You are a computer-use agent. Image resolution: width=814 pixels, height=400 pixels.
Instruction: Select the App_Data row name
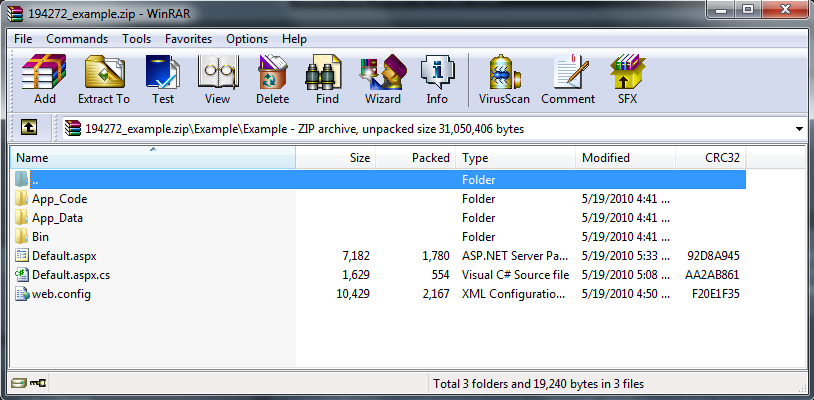tap(57, 218)
